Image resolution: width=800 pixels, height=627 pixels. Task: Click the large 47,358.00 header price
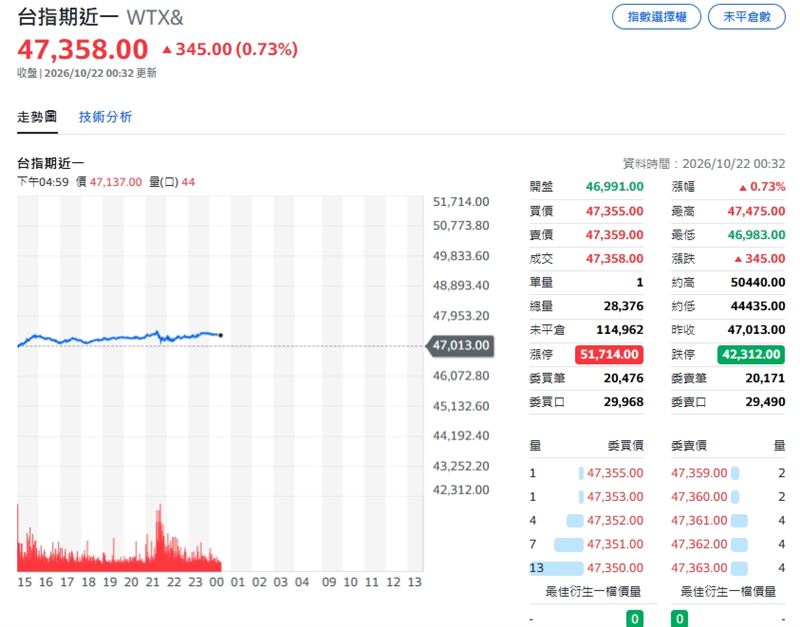[x=83, y=49]
